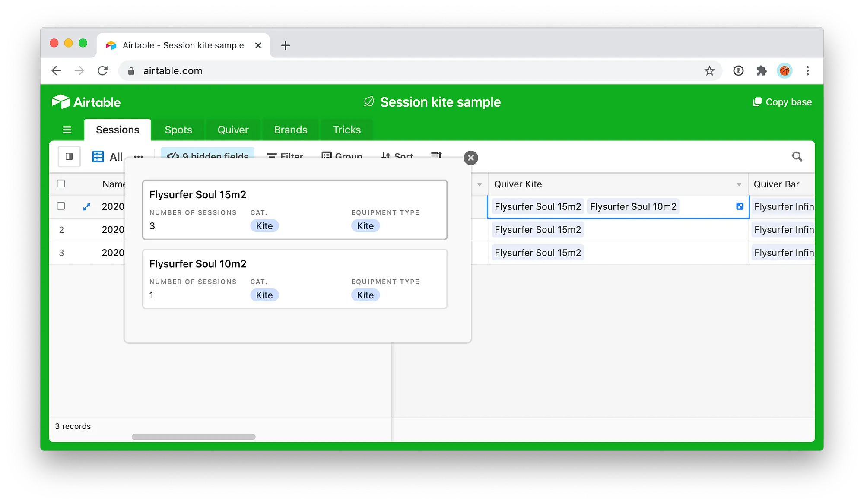Click Kite Cat. tag on Soul 10m2 card
864x504 pixels.
(x=264, y=295)
